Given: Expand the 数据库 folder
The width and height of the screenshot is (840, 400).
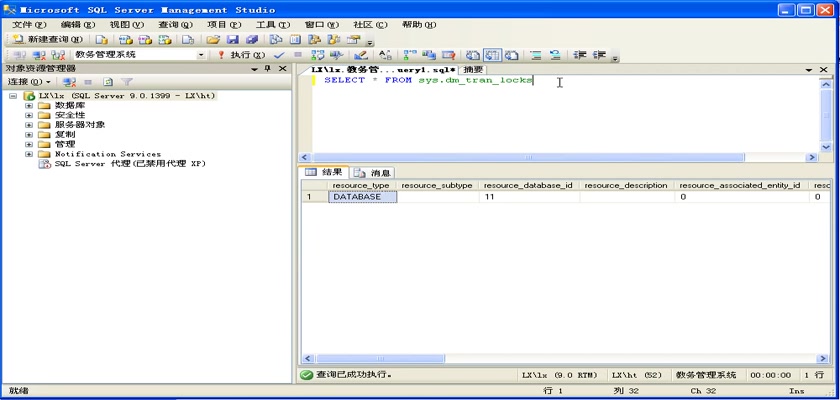Looking at the screenshot, I should point(29,105).
